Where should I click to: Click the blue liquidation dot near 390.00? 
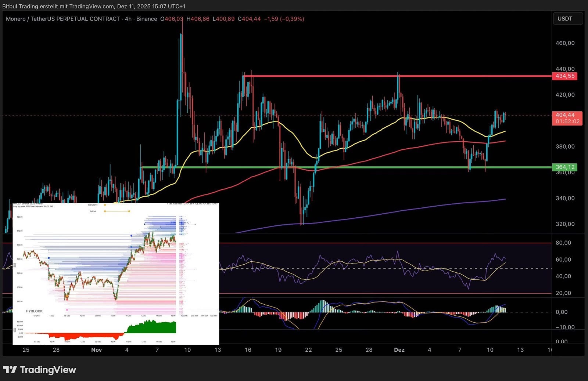(49, 258)
